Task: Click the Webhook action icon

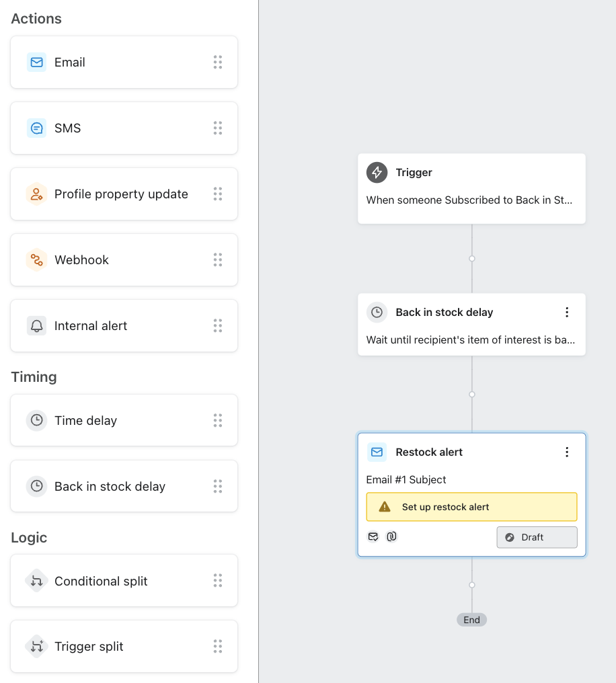Action: 36,259
